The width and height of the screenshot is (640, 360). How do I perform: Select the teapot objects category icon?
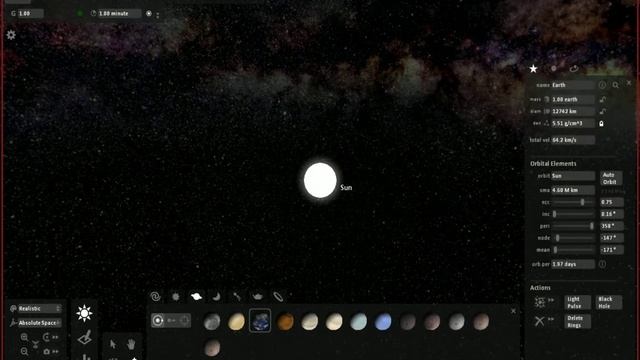[x=258, y=297]
